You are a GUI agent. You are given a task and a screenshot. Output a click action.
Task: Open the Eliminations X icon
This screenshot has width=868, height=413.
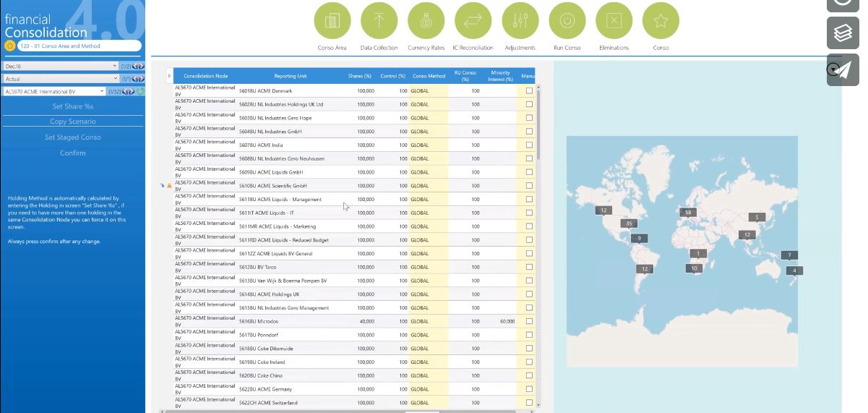coord(614,21)
